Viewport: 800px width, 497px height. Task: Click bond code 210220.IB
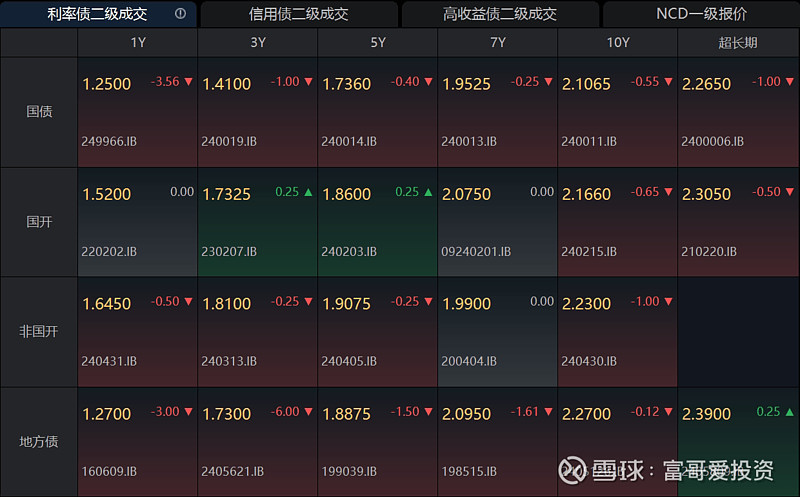(709, 252)
